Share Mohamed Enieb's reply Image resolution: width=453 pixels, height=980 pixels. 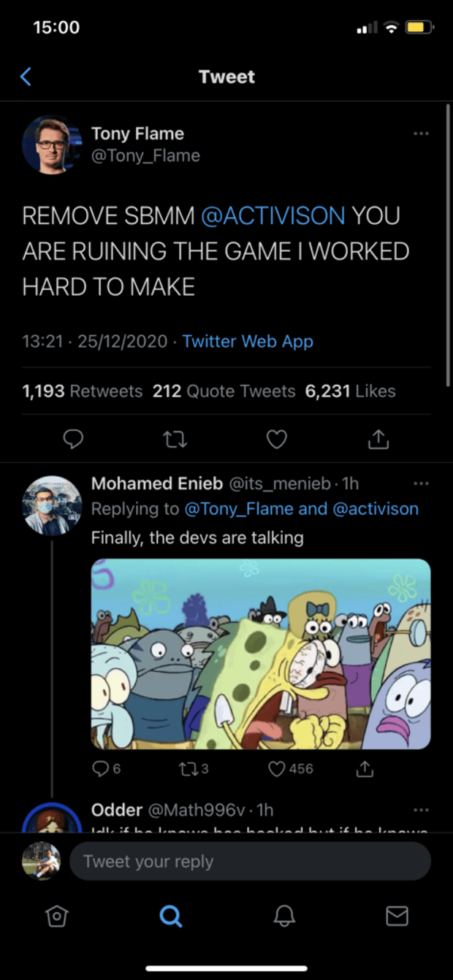pos(364,769)
